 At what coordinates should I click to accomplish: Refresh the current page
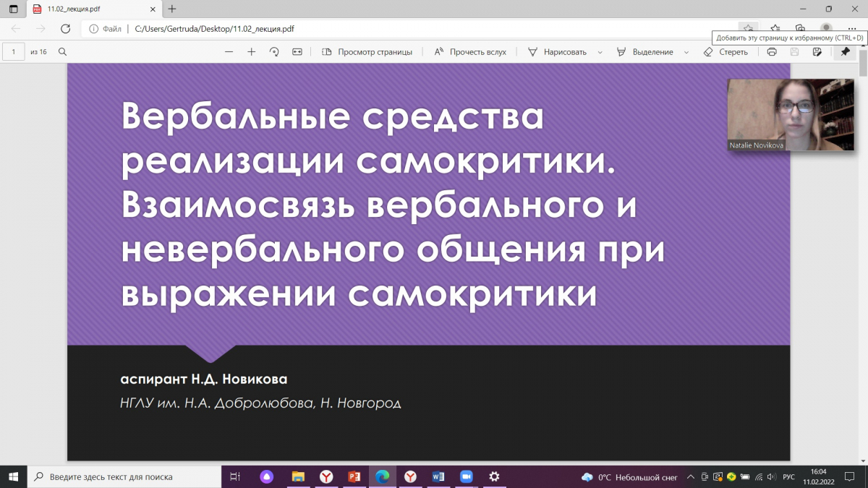[65, 29]
